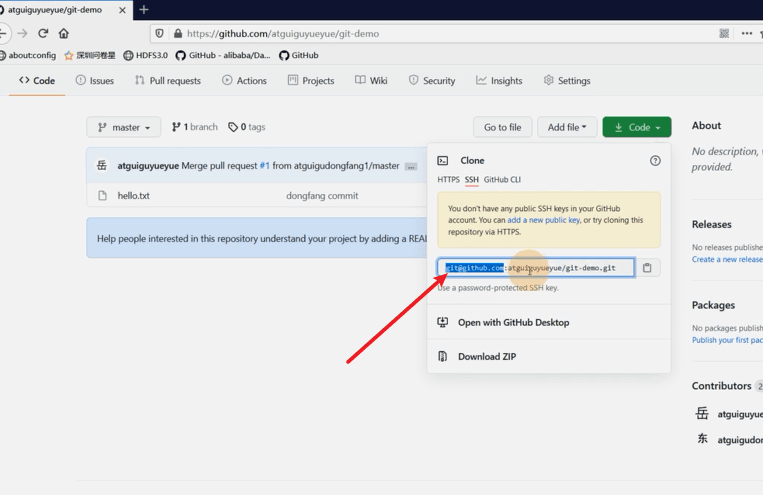Click the terminal icon beside Clone
The image size is (763, 495).
coord(442,161)
